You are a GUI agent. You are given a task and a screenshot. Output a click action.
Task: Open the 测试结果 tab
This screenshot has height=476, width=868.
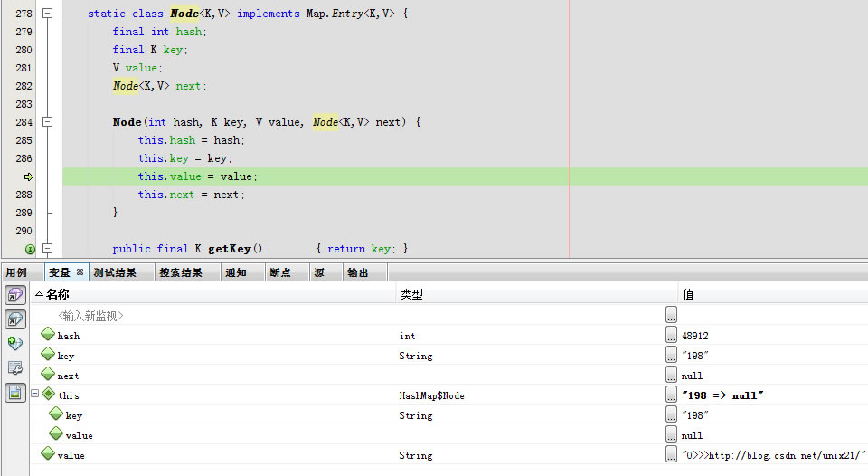[115, 272]
